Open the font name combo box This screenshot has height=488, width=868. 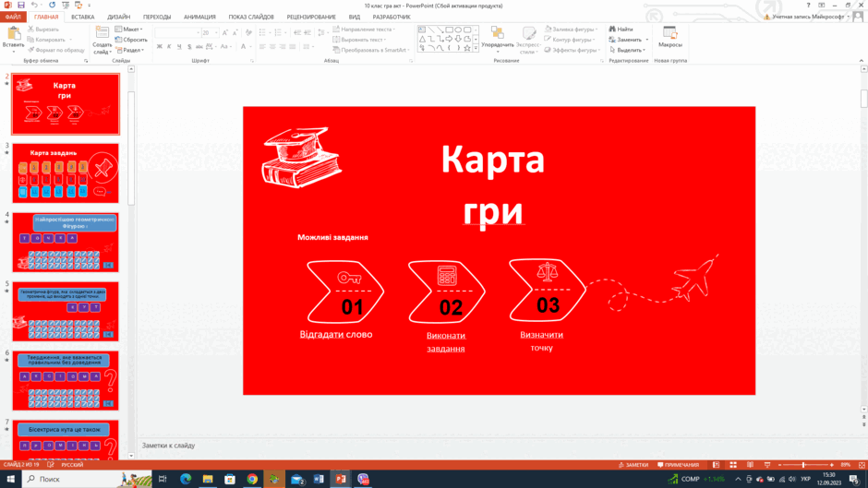click(177, 32)
